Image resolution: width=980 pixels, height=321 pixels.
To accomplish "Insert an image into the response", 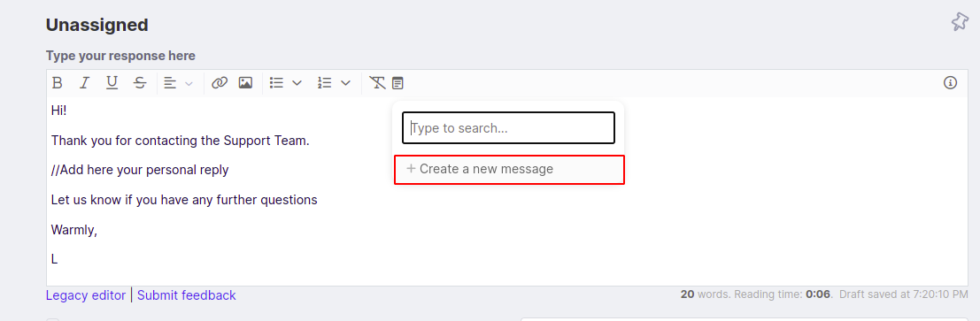I will [245, 82].
